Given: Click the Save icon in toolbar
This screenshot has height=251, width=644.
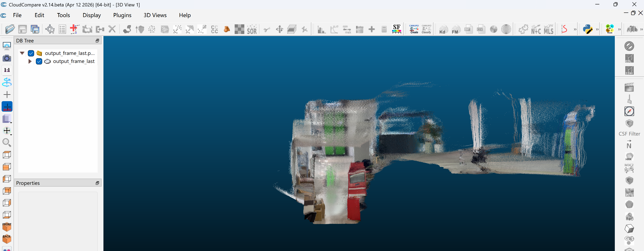Looking at the screenshot, I should 23,29.
